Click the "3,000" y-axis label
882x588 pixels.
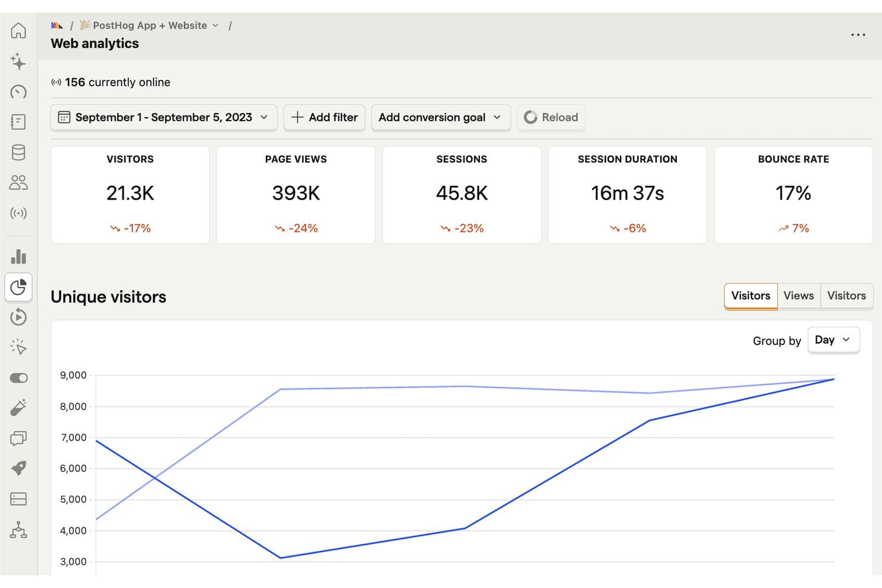(73, 562)
